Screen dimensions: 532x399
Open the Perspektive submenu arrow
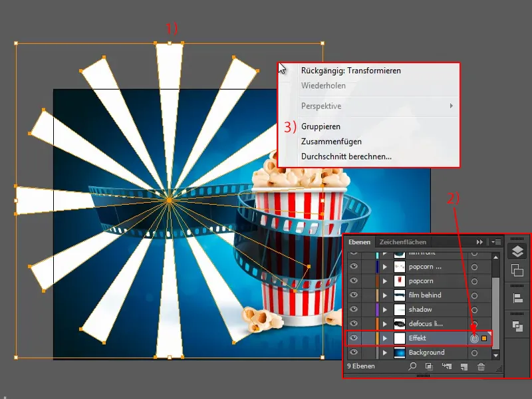pos(452,106)
